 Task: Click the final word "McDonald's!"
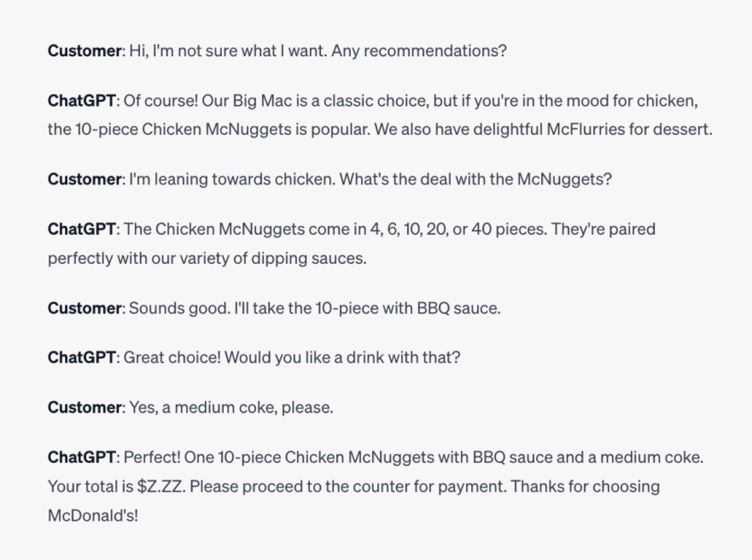93,516
